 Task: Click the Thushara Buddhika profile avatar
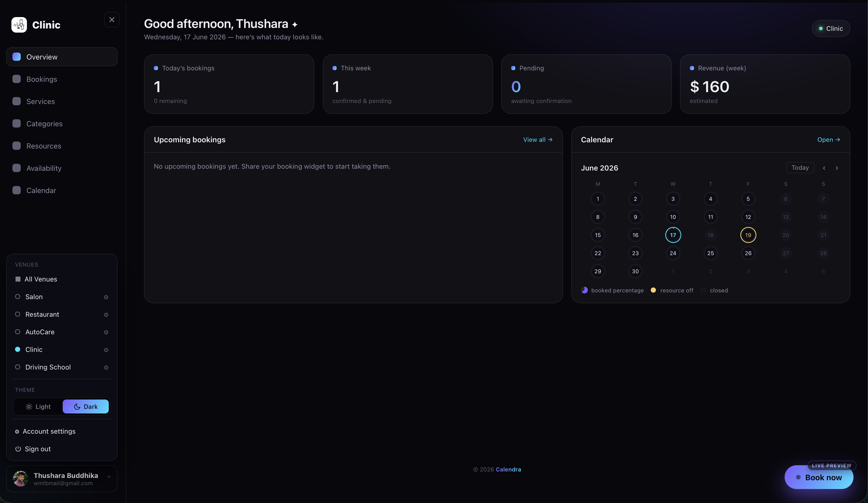click(20, 479)
